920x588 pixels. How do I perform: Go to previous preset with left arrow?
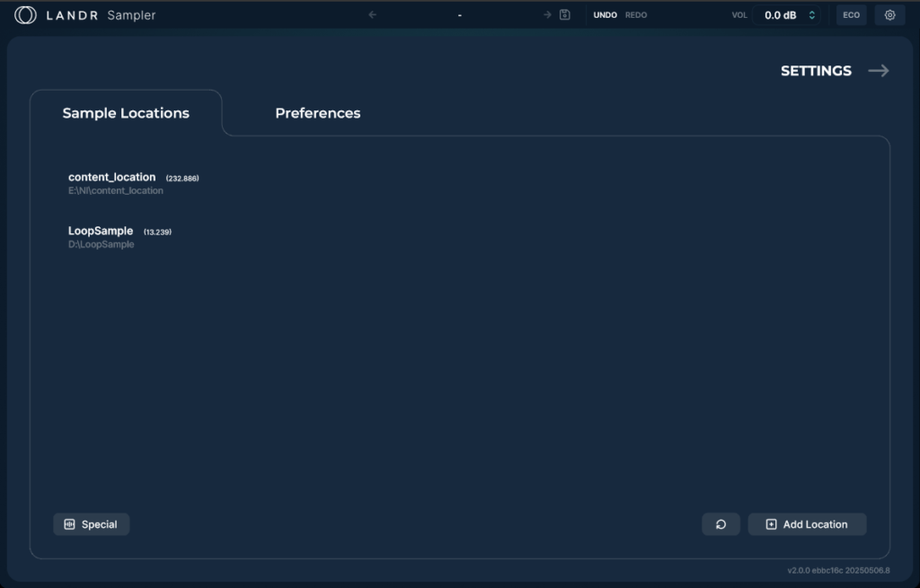(x=373, y=14)
